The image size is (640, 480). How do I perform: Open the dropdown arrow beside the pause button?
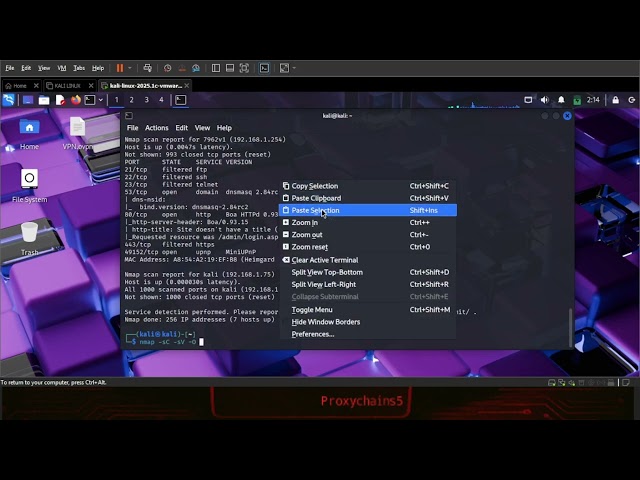130,68
